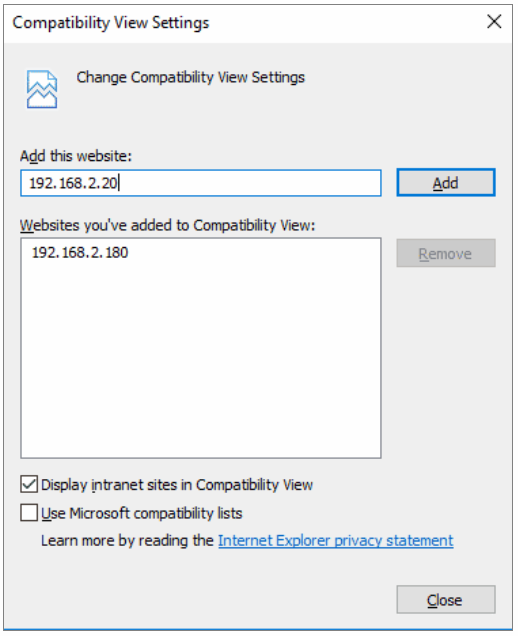
Task: Click the Display intranet sites label text
Action: [177, 485]
